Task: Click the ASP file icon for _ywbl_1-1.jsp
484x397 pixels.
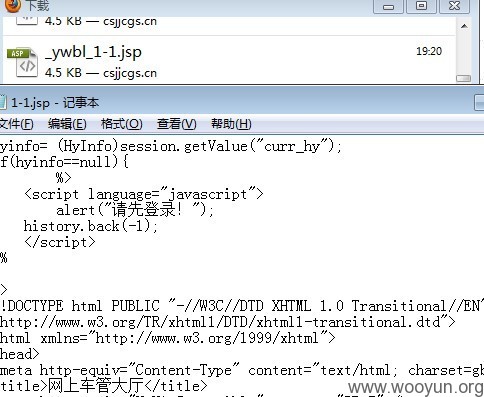Action: 22,62
